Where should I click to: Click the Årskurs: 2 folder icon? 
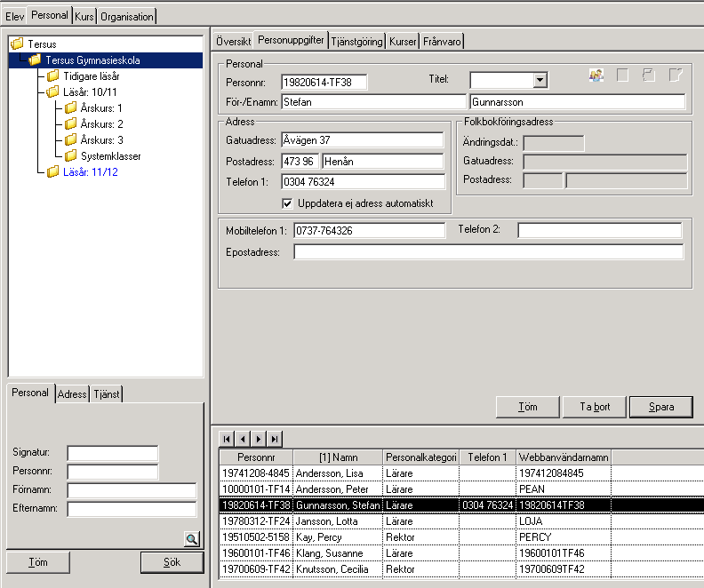pos(70,123)
